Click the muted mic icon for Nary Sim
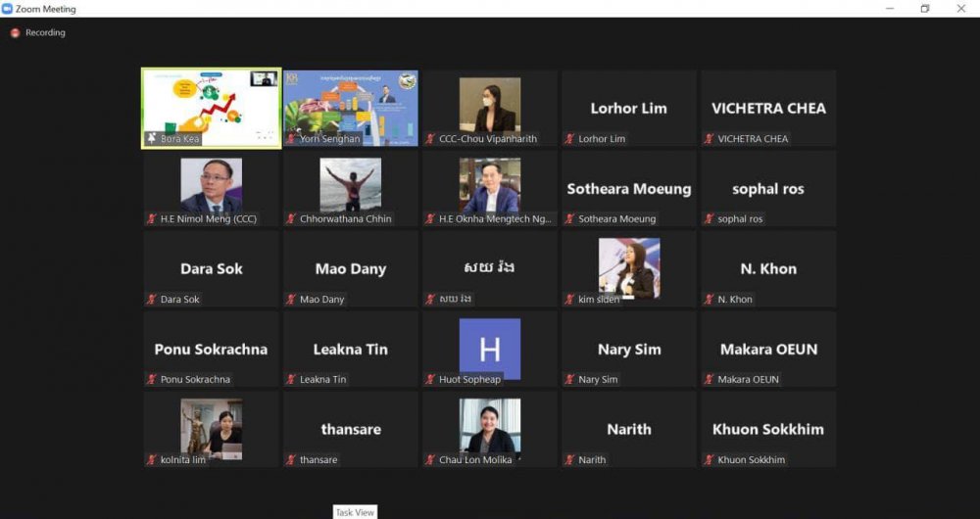 point(570,380)
